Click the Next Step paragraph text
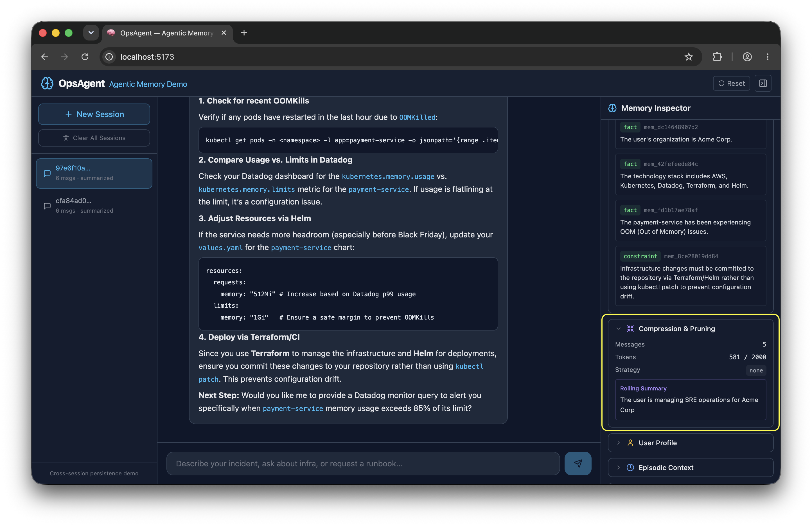This screenshot has height=526, width=812. 339,401
